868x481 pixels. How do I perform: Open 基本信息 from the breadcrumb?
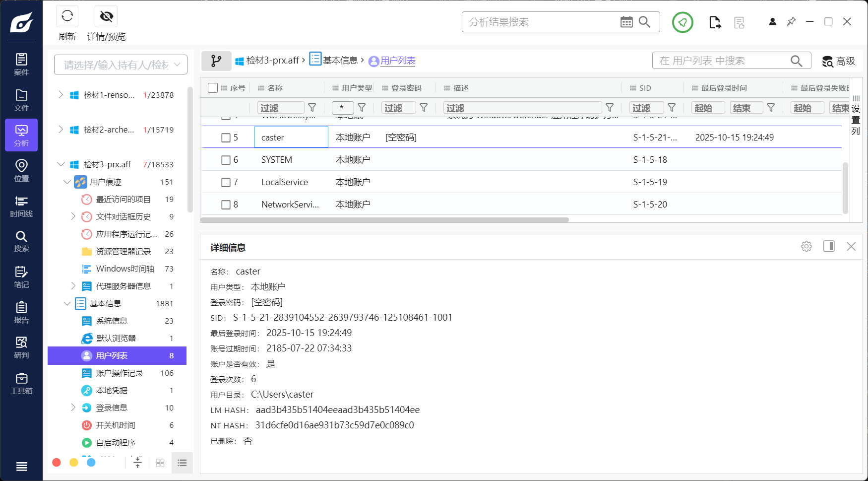tap(341, 60)
